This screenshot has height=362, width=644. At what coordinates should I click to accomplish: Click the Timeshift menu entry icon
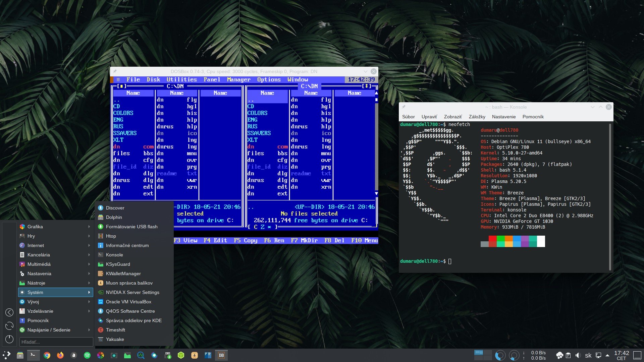point(100,330)
